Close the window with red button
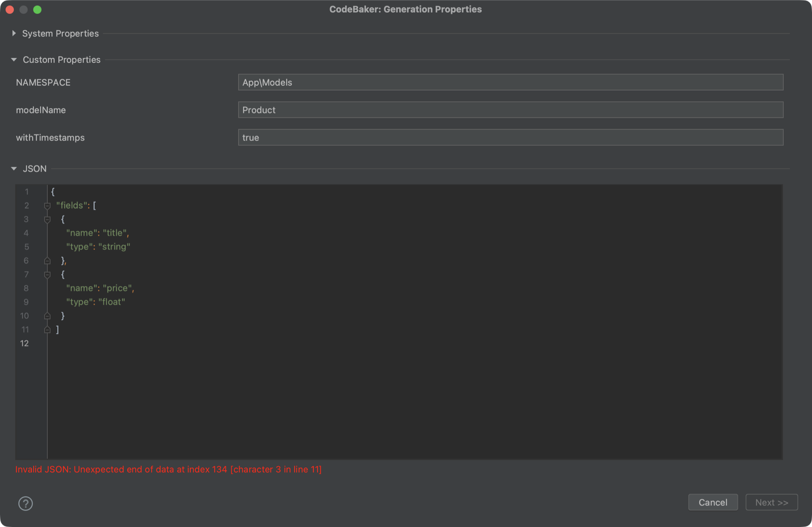Screen dimensions: 812x527 click(10, 9)
